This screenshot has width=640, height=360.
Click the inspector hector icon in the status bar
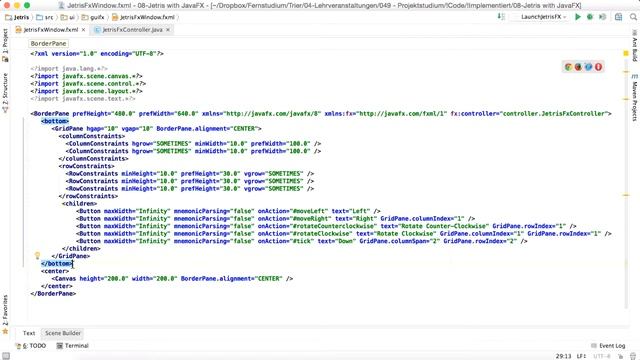point(633,356)
